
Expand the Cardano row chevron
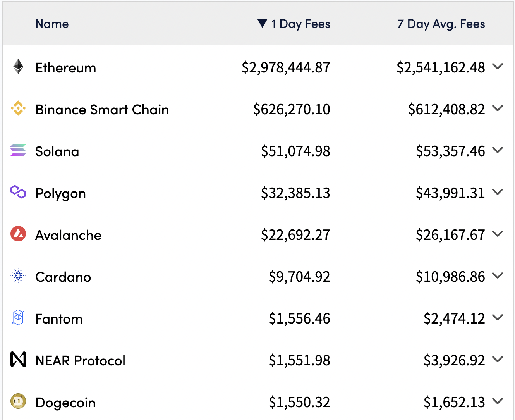point(498,276)
